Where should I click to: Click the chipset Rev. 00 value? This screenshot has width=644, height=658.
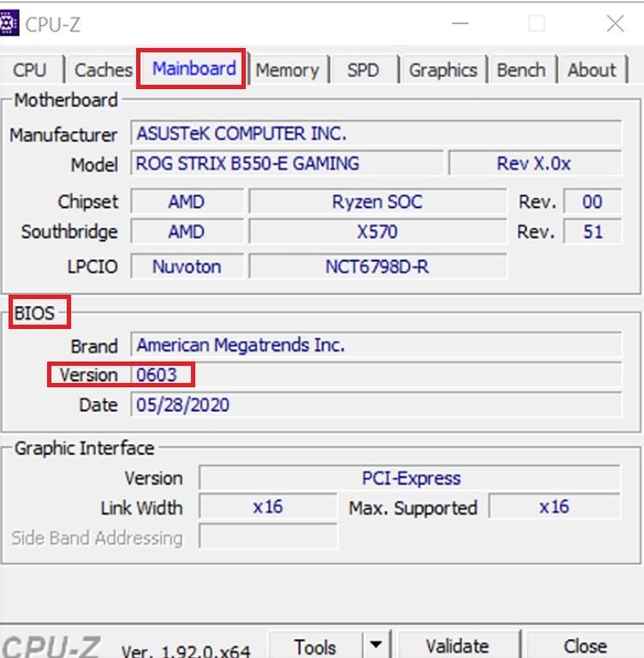tap(592, 201)
